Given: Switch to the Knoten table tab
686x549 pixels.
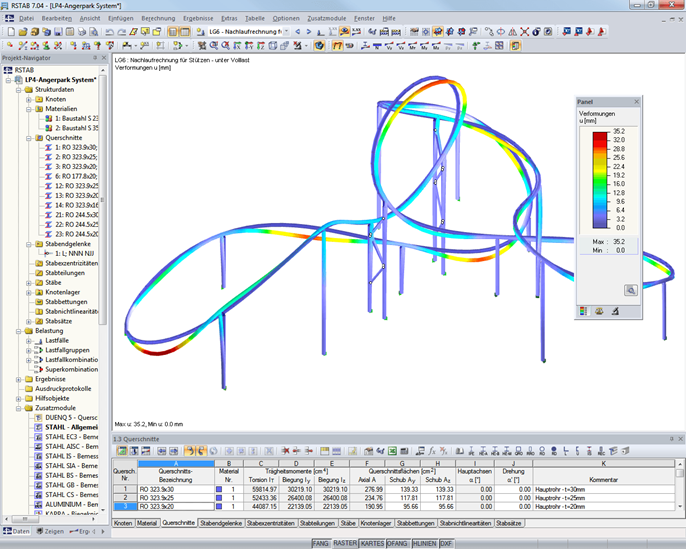Looking at the screenshot, I should click(123, 523).
